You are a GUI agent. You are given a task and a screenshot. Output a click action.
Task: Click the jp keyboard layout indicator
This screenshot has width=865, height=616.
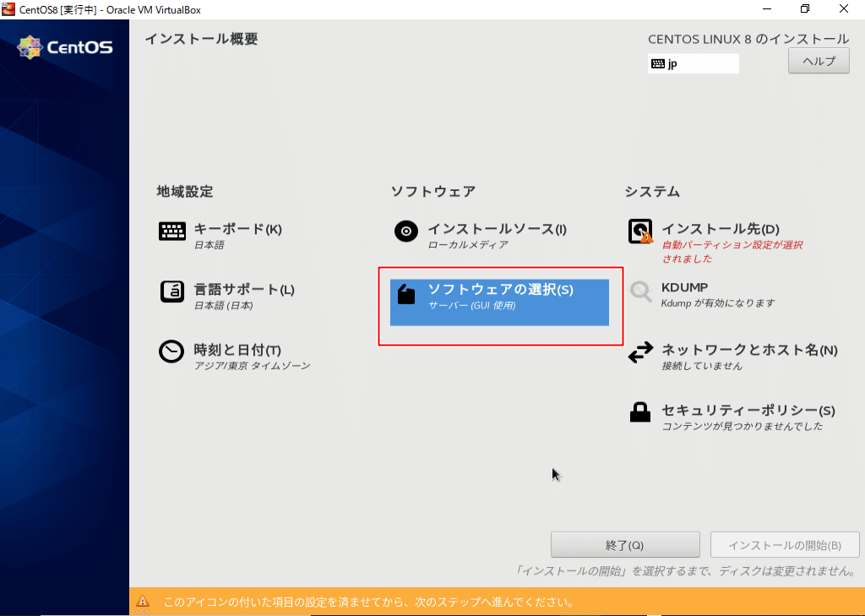pos(694,63)
